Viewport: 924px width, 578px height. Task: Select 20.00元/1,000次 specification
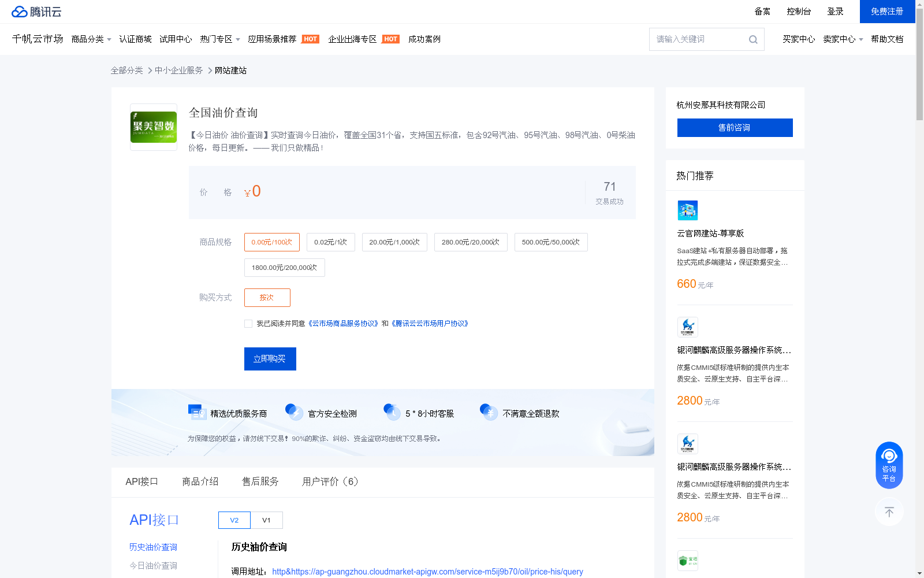click(x=394, y=242)
